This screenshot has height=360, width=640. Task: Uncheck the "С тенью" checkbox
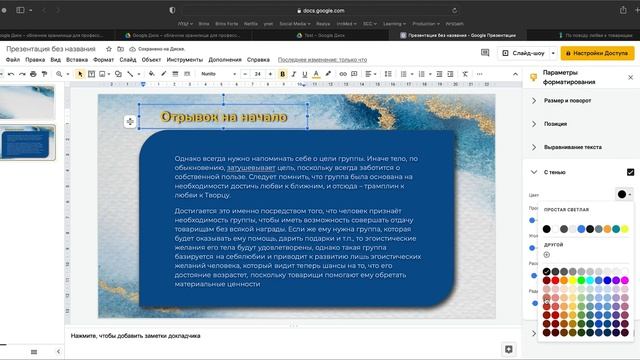pyautogui.click(x=630, y=172)
